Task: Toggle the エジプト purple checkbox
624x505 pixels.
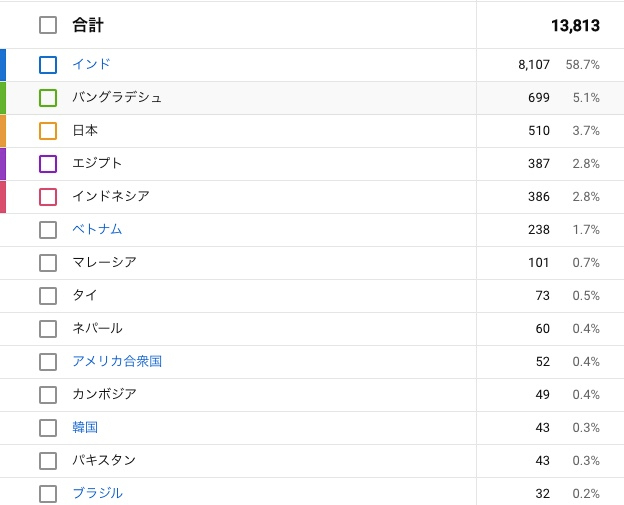Action: [x=48, y=164]
